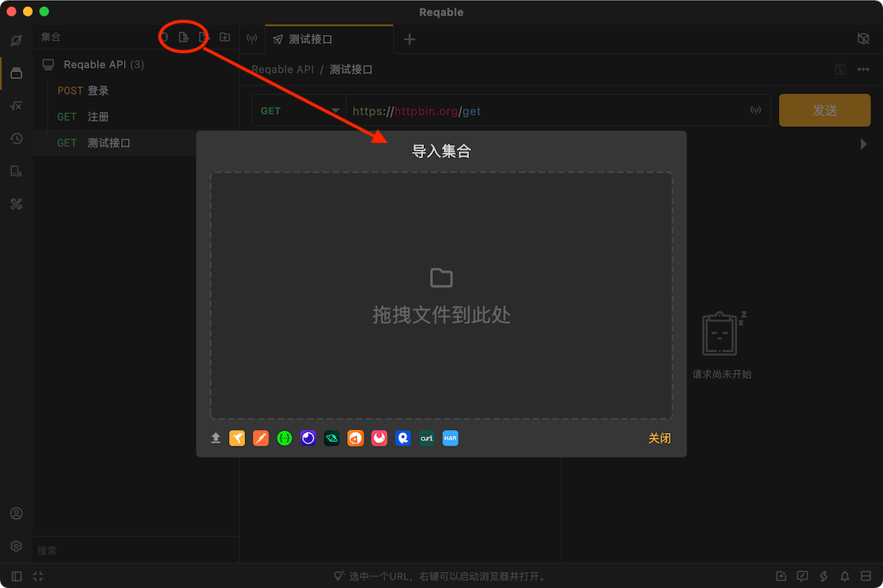Click the 导入集合 dialog title
This screenshot has width=883, height=588.
click(x=441, y=151)
